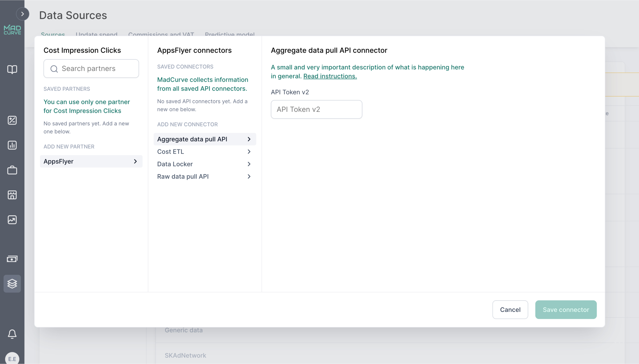
Task: Open the notifications bell icon
Action: click(12, 334)
